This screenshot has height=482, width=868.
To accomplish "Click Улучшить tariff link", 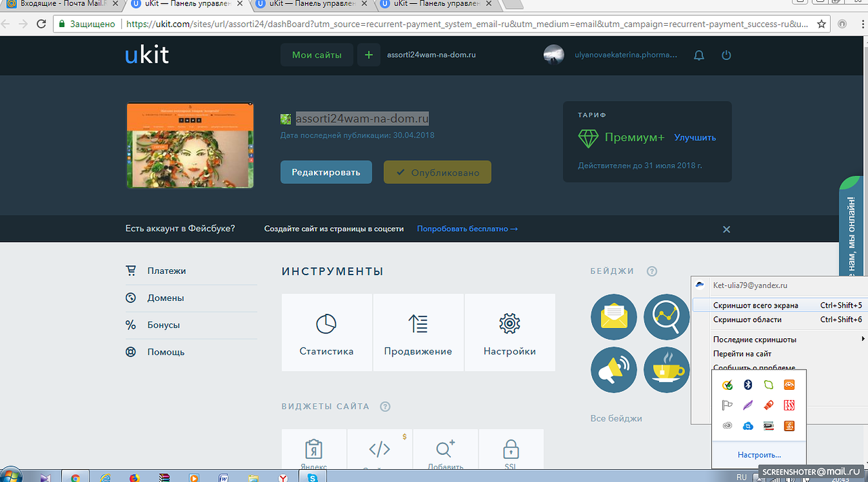I will click(x=695, y=137).
